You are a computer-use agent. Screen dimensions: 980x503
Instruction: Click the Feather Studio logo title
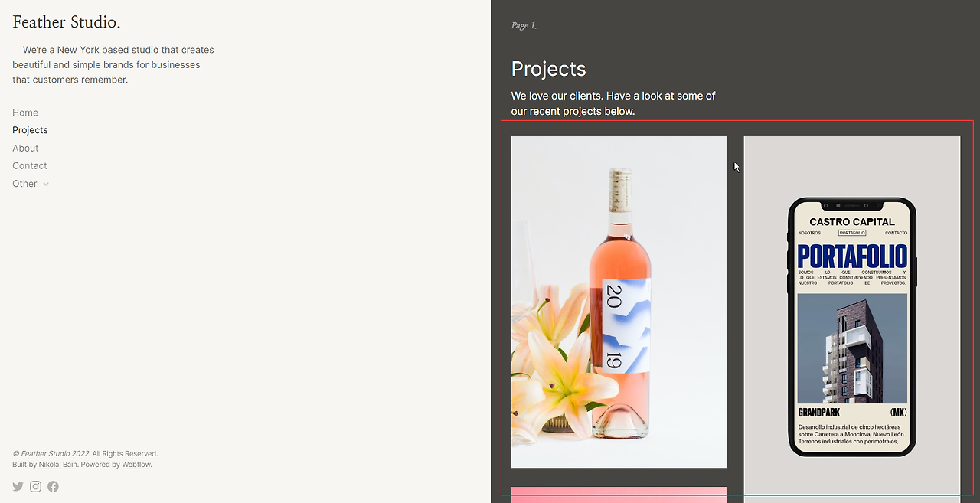[67, 22]
